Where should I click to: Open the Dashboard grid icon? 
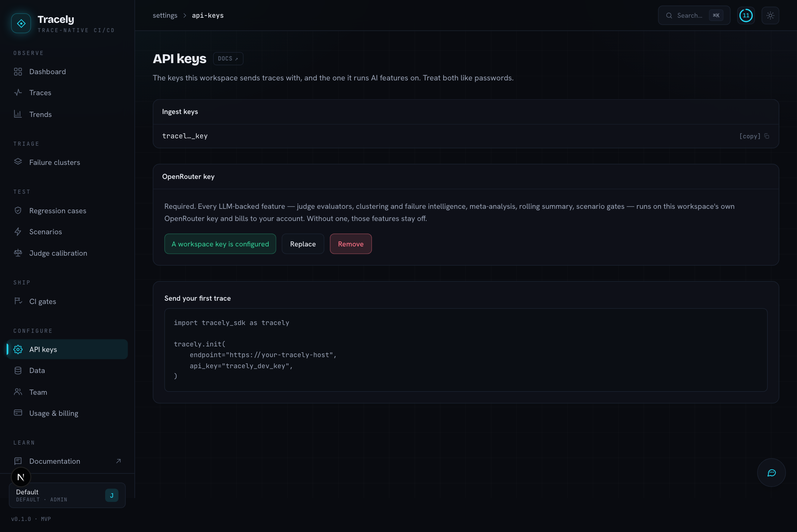(18, 72)
